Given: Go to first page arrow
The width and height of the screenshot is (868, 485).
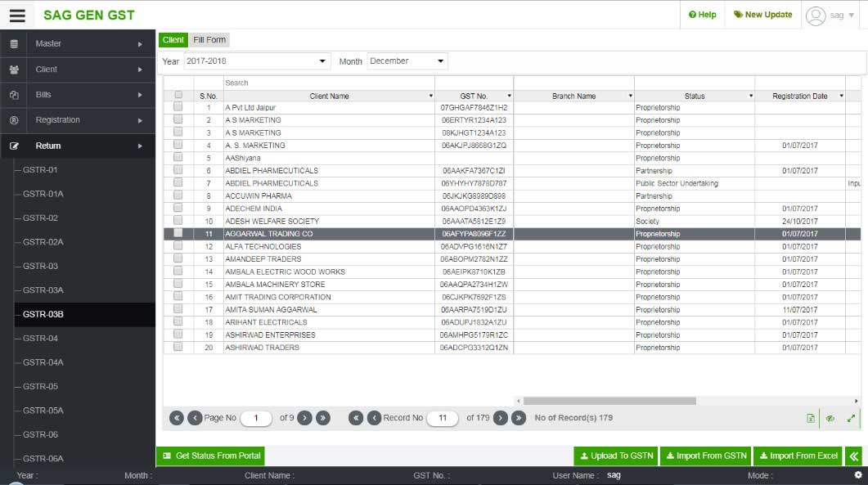Looking at the screenshot, I should click(x=176, y=418).
